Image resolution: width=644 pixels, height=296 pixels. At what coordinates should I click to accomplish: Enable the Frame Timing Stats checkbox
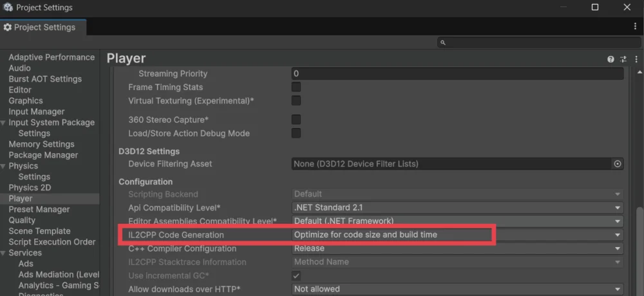(x=296, y=87)
